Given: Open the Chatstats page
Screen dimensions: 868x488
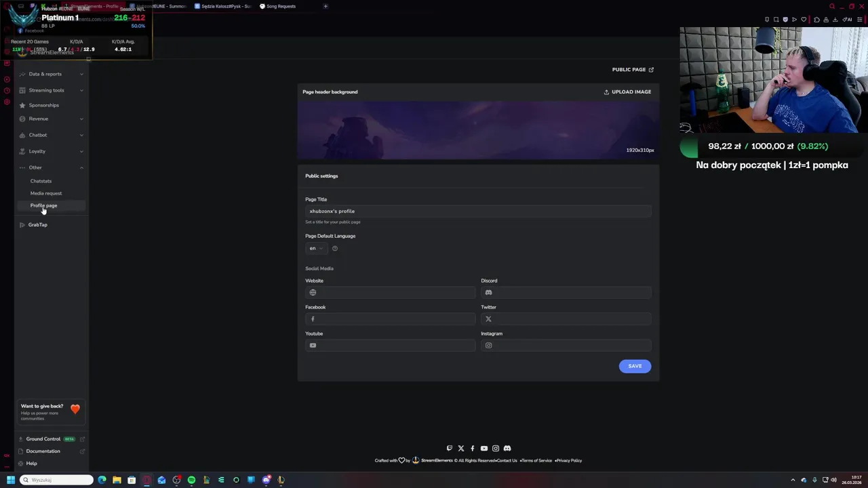Looking at the screenshot, I should click(41, 181).
